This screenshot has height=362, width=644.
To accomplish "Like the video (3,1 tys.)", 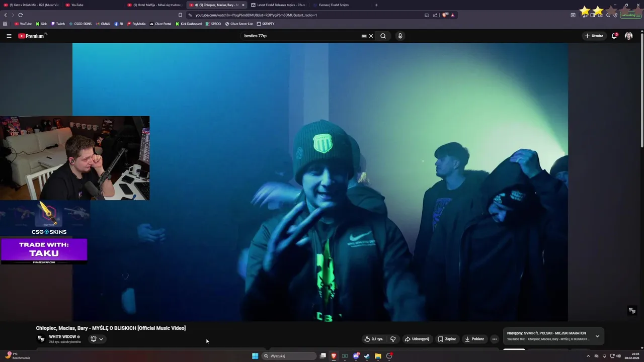I will [x=374, y=339].
